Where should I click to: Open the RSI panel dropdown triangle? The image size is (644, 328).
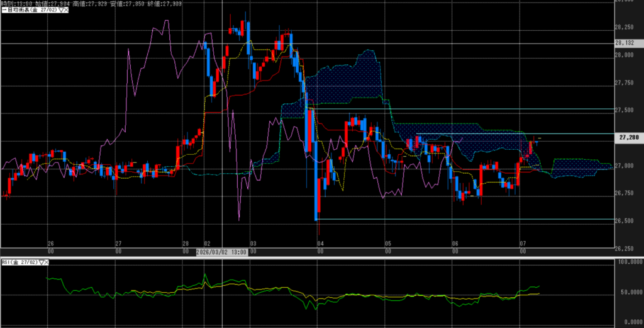pos(43,262)
